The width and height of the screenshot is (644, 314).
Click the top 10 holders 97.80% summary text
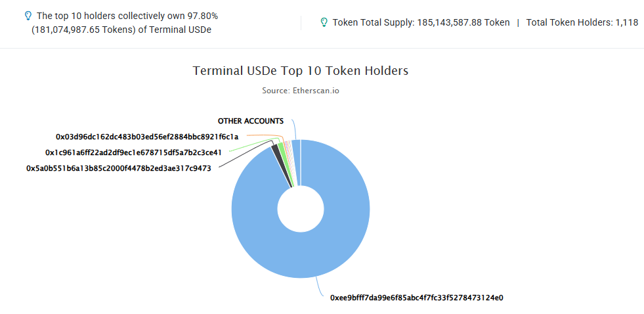coord(127,16)
